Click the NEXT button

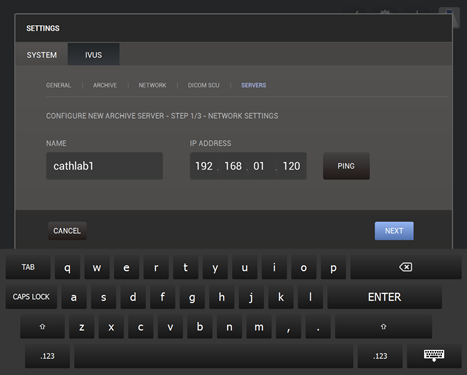[x=394, y=231]
